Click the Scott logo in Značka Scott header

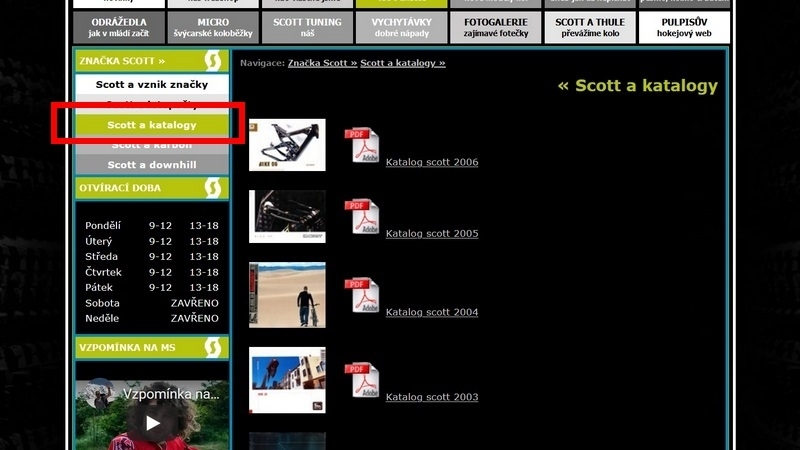[212, 61]
